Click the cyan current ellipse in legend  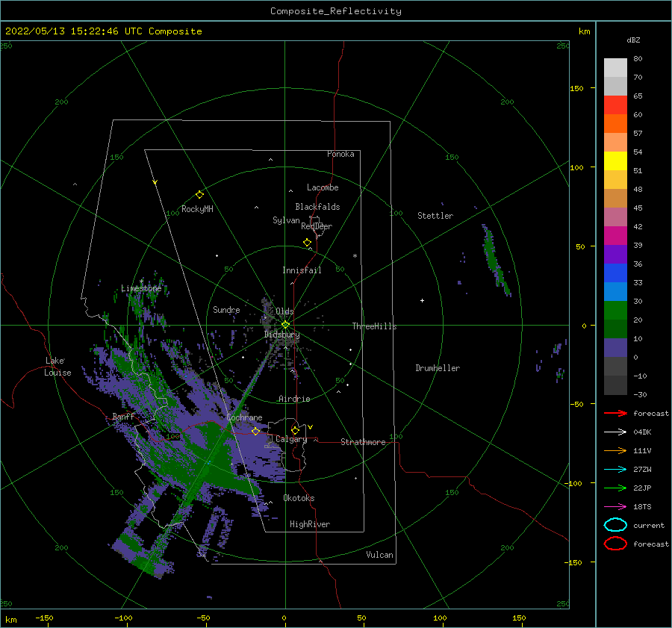point(615,525)
